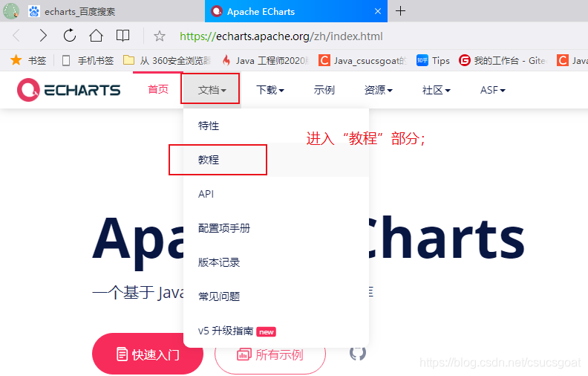Open Java_csucsgoat bookmark

(x=362, y=60)
